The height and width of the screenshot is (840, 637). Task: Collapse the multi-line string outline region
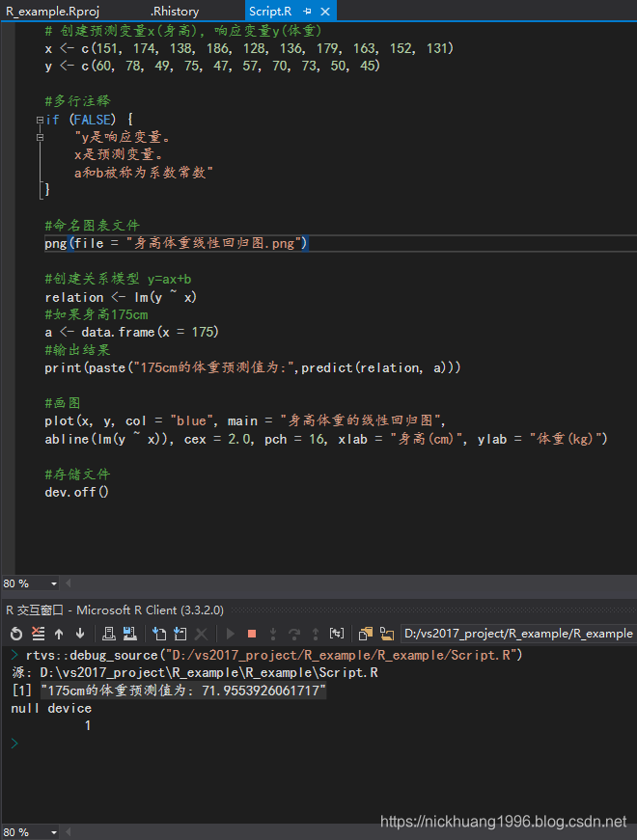tap(40, 138)
